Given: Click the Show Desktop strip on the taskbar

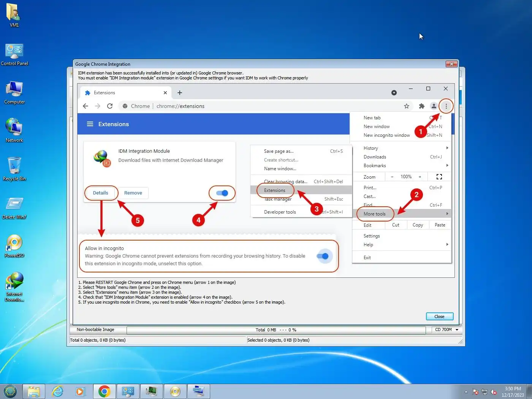Looking at the screenshot, I should coord(529,391).
